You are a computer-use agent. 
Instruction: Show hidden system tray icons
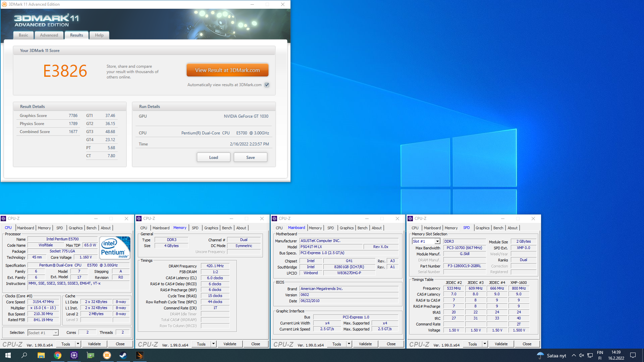(x=574, y=355)
